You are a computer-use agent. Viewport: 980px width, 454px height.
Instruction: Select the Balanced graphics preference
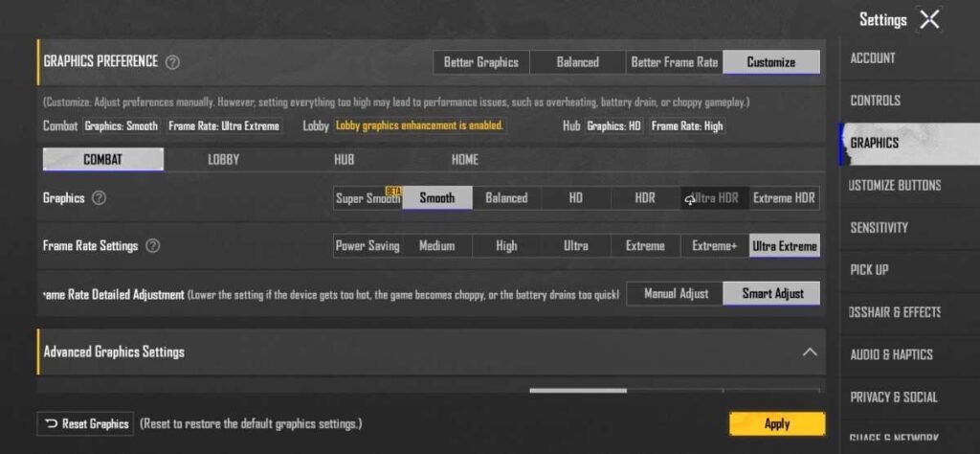pyautogui.click(x=577, y=62)
